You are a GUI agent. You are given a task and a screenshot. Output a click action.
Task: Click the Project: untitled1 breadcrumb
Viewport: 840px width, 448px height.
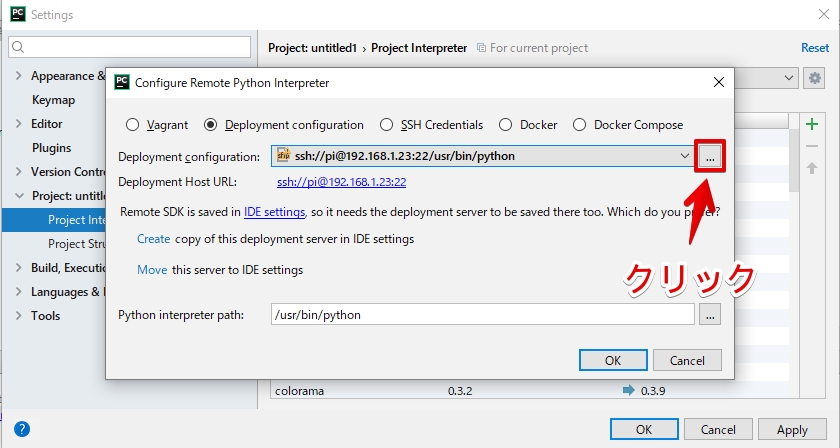[312, 48]
